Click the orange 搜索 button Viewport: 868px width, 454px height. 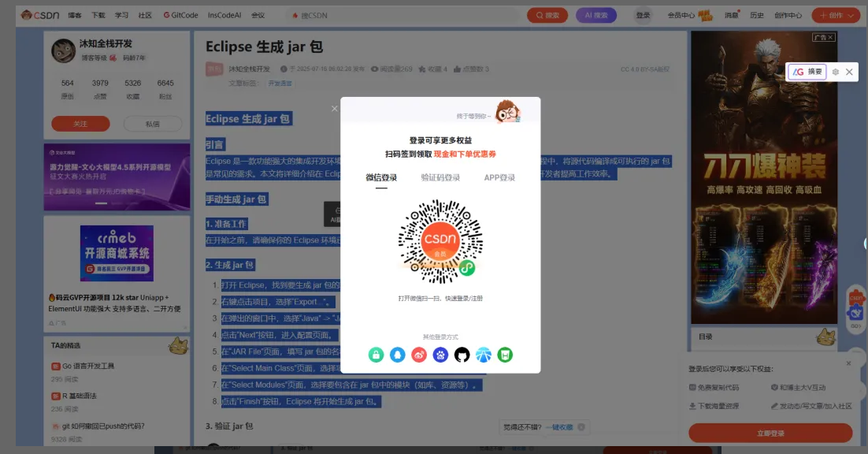pos(547,16)
